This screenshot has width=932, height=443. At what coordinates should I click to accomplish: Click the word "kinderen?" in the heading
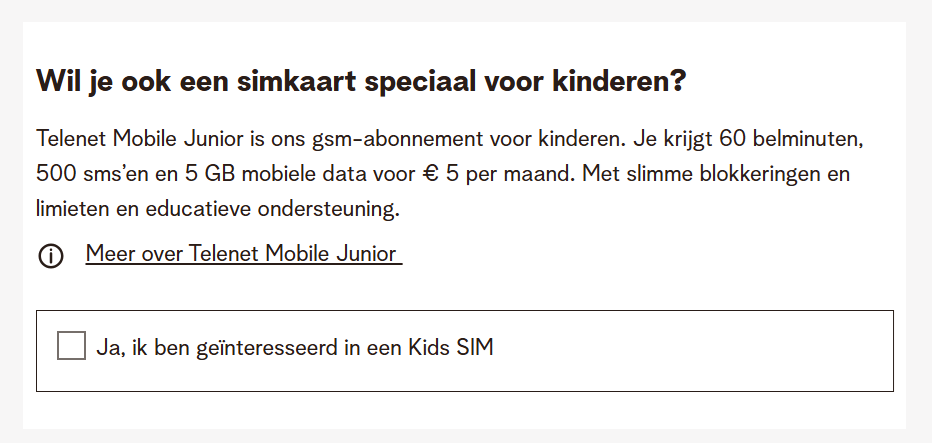[x=619, y=81]
